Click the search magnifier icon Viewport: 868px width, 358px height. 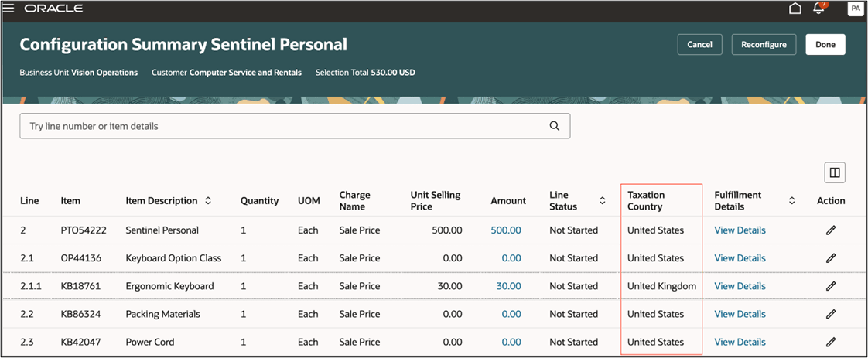tap(554, 126)
